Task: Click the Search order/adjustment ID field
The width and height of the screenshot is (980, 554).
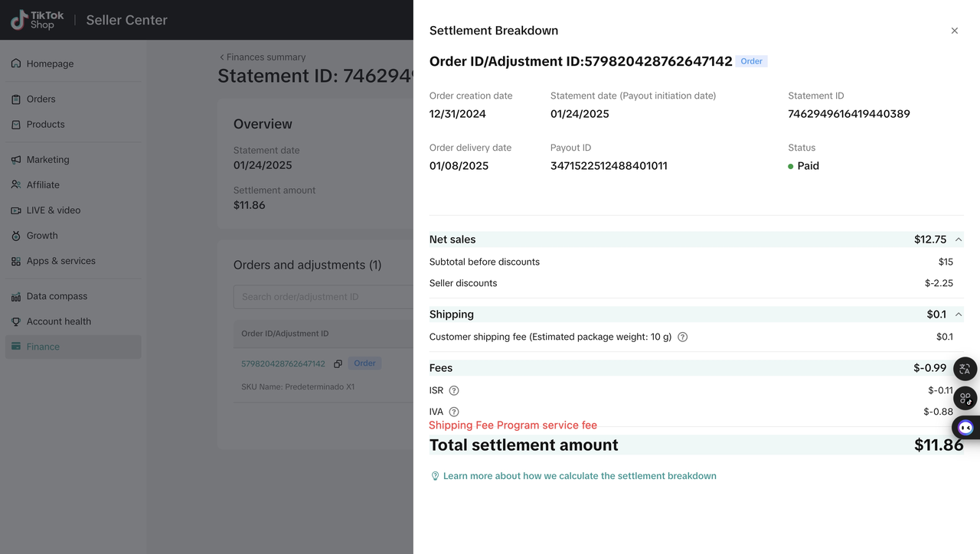Action: [323, 297]
